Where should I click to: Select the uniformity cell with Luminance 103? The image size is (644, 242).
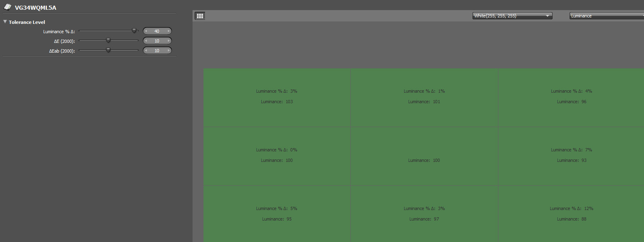click(x=277, y=98)
